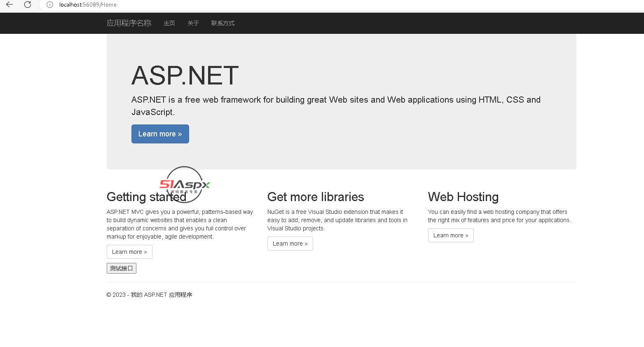This screenshot has height=347, width=644.
Task: View site information icon in address bar
Action: tap(49, 5)
